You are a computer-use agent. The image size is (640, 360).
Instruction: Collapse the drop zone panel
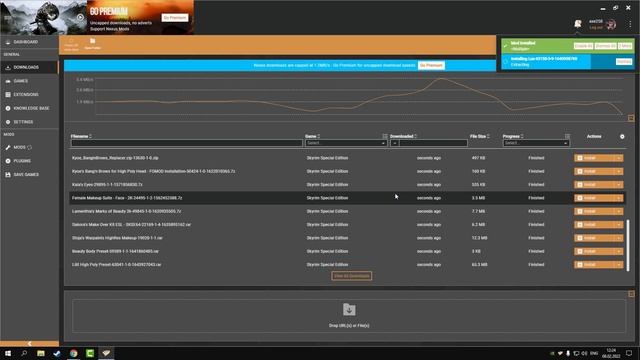pos(631,294)
